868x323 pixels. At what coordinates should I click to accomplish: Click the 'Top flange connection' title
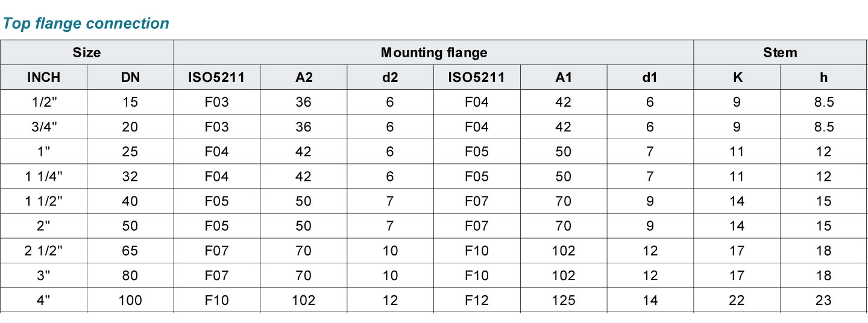(86, 24)
